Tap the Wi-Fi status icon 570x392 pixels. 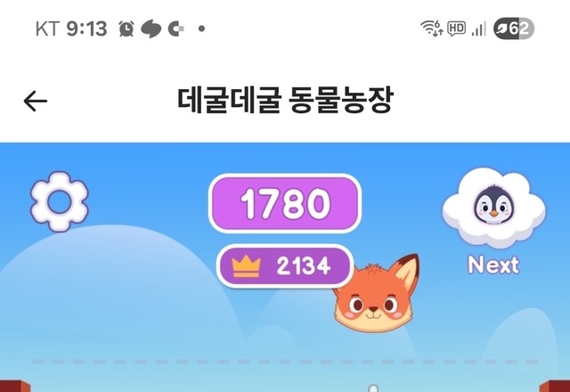[431, 28]
